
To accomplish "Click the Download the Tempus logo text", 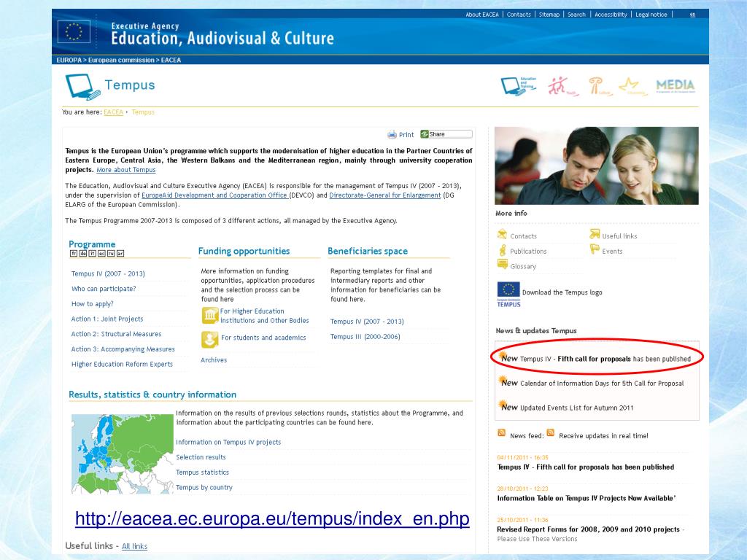I will tap(562, 292).
